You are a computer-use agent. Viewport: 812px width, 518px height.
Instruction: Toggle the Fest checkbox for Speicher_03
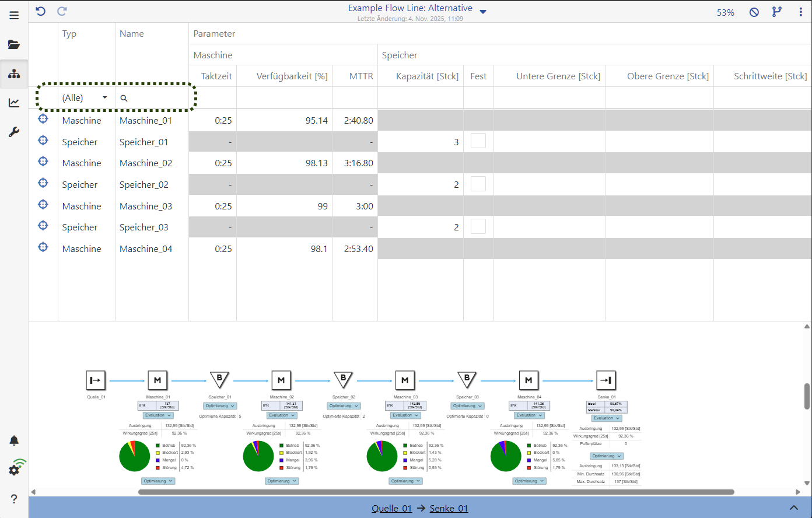point(478,226)
